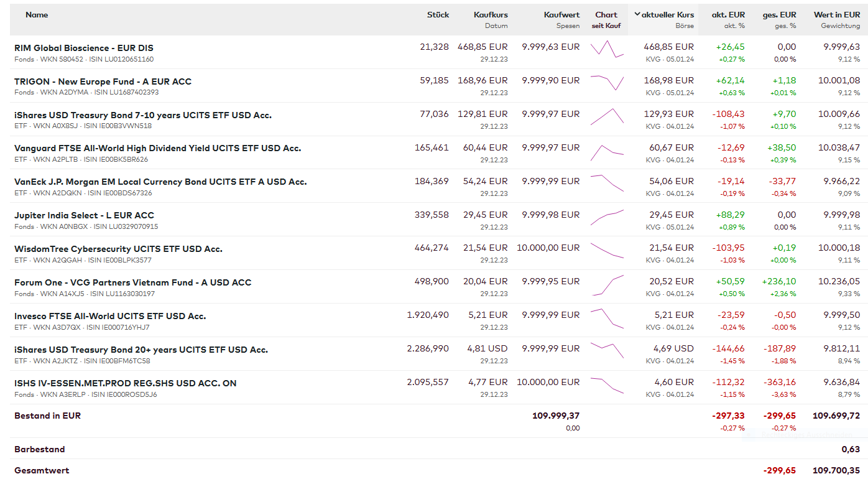Open the Jupiter India Select sparkline chart
The image size is (868, 479).
click(607, 217)
